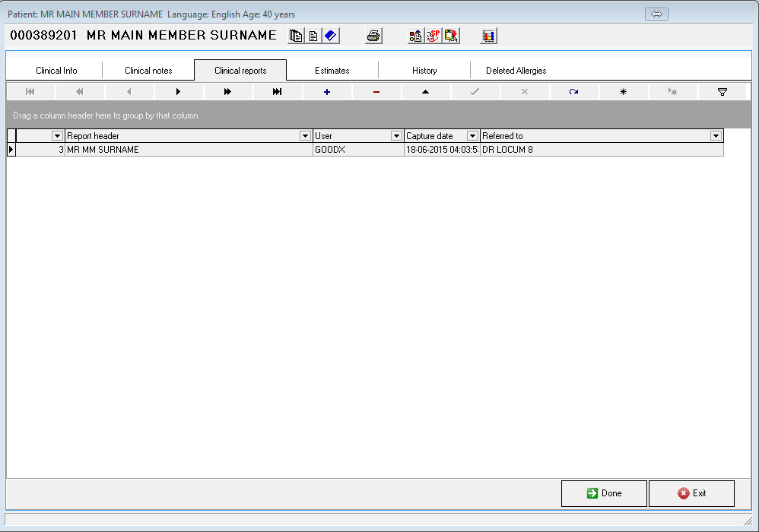This screenshot has height=532, width=759.
Task: Move to the next record arrow
Action: coord(179,92)
